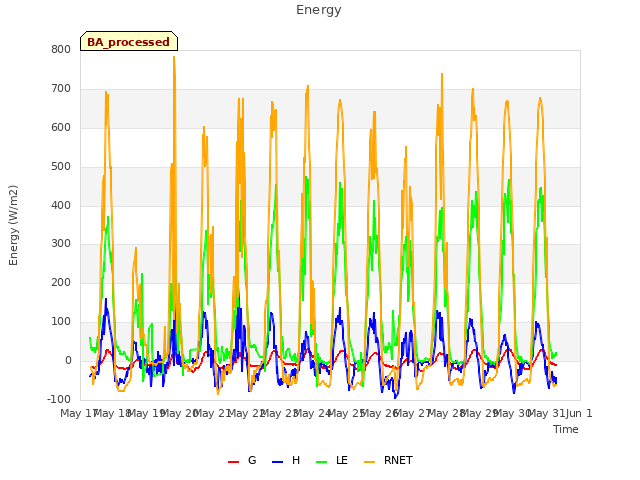
Task: Click the -100 y-axis tick label
Action: tap(59, 399)
